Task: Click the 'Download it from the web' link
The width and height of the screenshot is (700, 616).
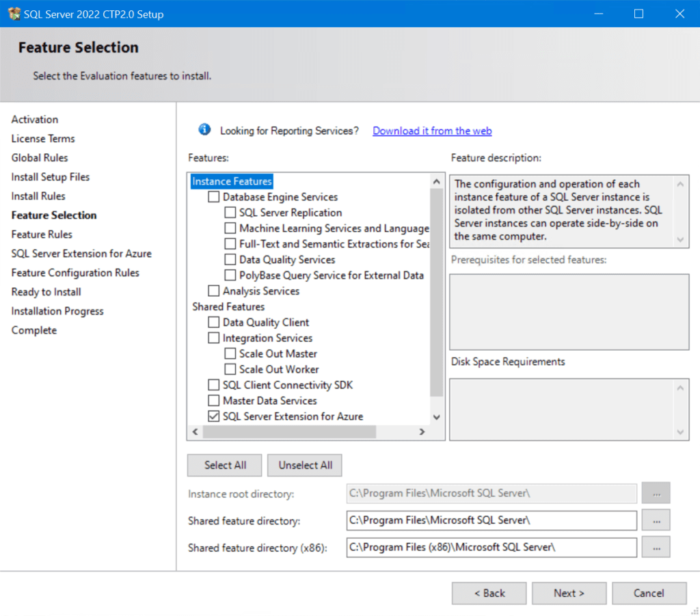Action: tap(432, 131)
